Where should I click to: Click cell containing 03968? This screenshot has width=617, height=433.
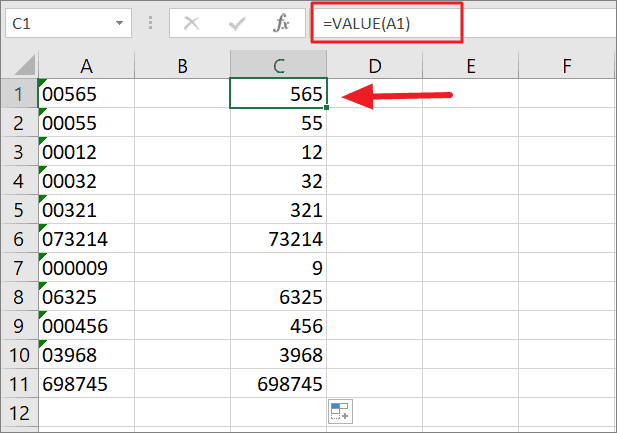tap(86, 354)
